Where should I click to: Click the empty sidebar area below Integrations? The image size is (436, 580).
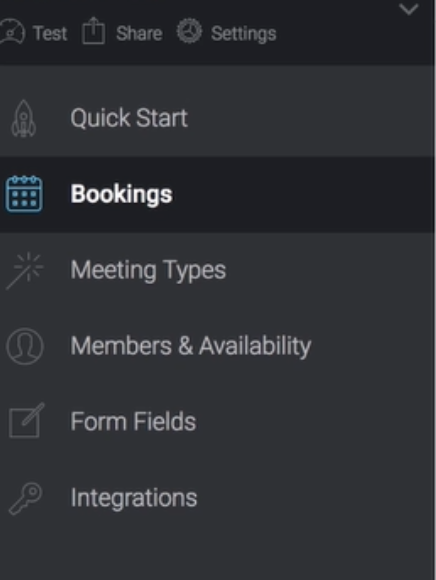tap(217, 558)
